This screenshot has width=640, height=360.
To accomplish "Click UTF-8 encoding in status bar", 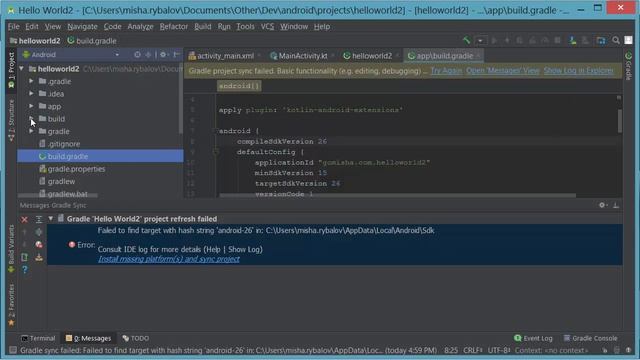I will 499,350.
